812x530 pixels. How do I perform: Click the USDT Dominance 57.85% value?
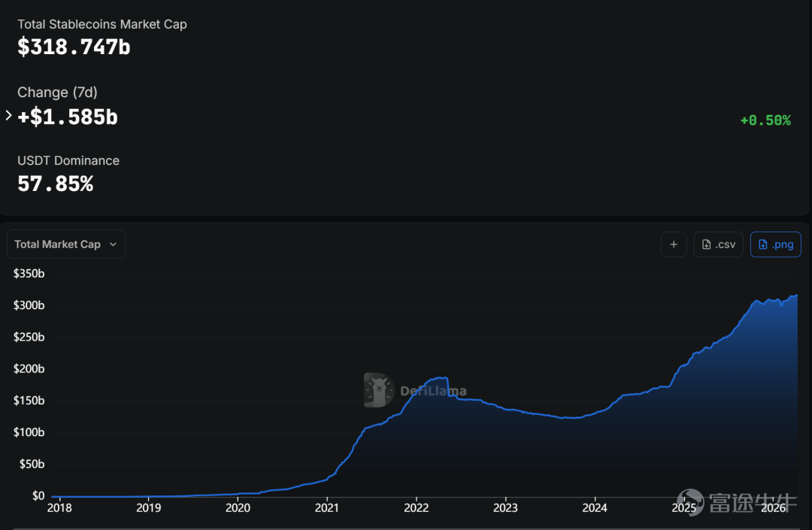click(56, 183)
